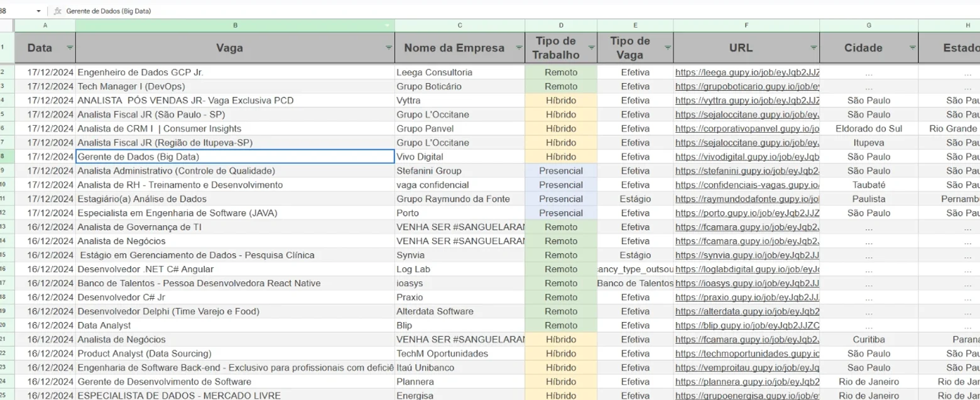Open filter dropdown for Tipo de Vaga
Image resolution: width=980 pixels, height=400 pixels.
coord(667,48)
